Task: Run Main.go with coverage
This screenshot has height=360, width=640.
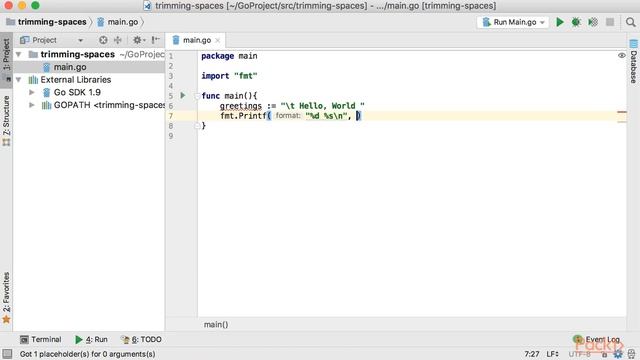Action: click(x=593, y=22)
